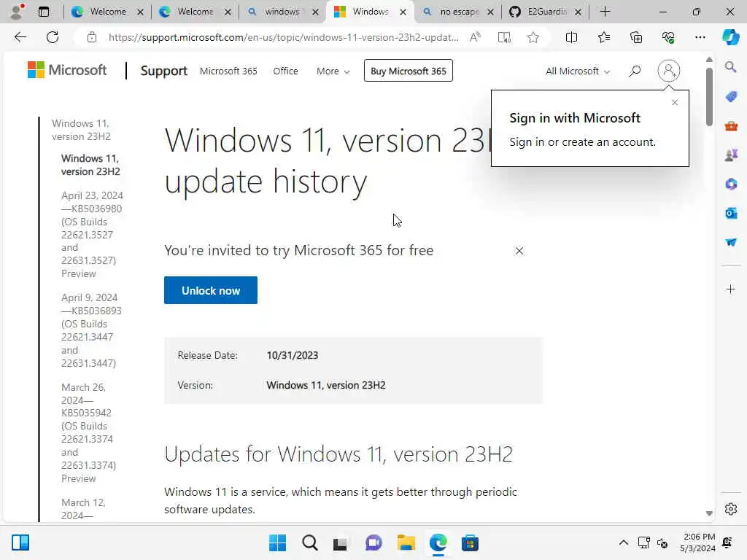Screen dimensions: 747x560
Task: Expand the More menu
Action: tap(333, 71)
